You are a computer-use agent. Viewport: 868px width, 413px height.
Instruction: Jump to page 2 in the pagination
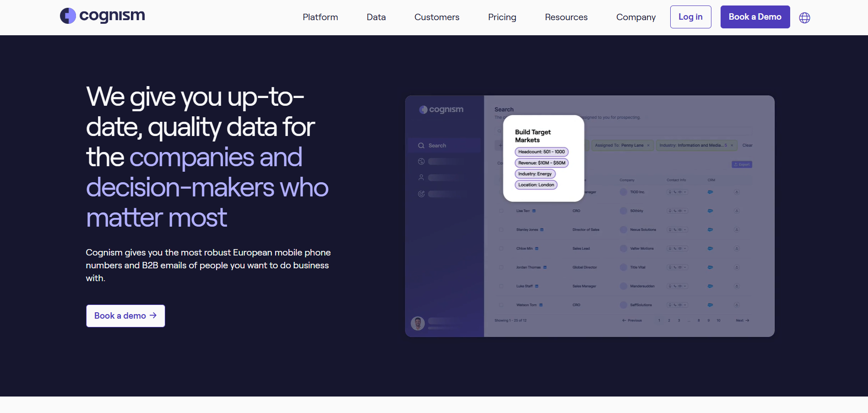click(x=669, y=321)
